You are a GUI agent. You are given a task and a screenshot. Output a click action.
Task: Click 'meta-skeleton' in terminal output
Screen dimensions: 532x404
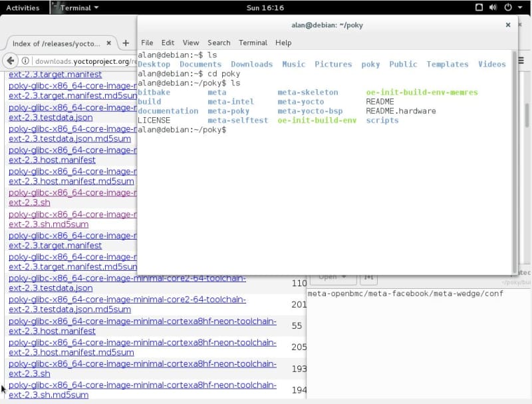pos(308,93)
